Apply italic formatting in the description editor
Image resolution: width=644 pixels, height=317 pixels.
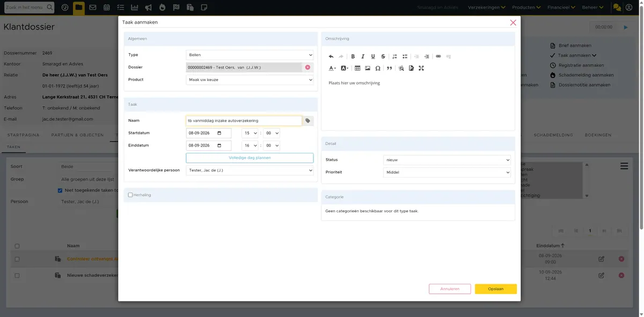tap(363, 56)
